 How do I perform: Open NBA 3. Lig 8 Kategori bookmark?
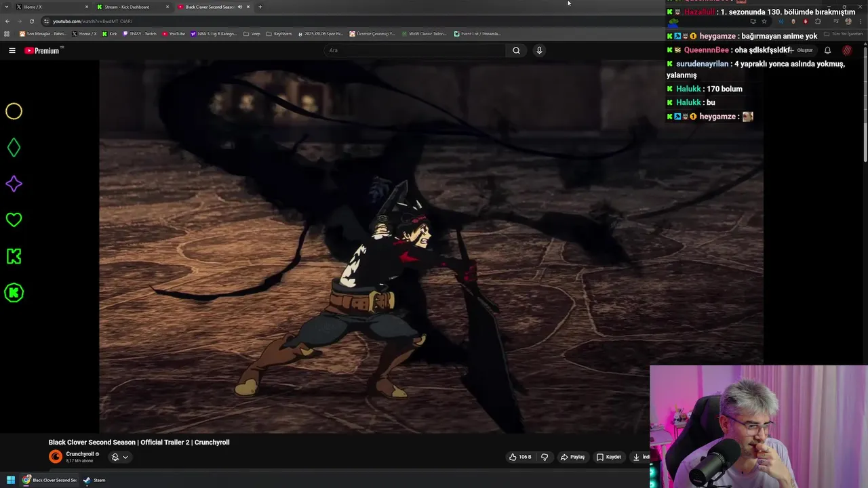coord(214,34)
